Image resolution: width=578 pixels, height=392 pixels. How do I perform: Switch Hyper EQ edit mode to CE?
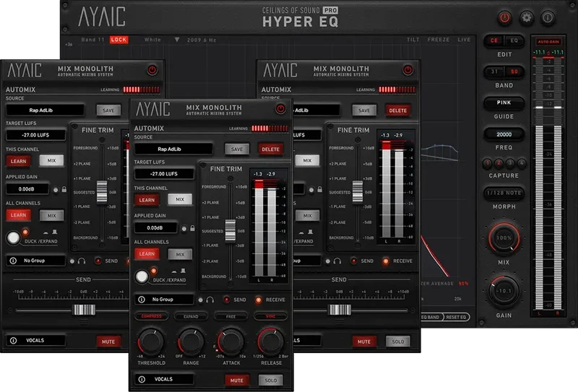[494, 40]
